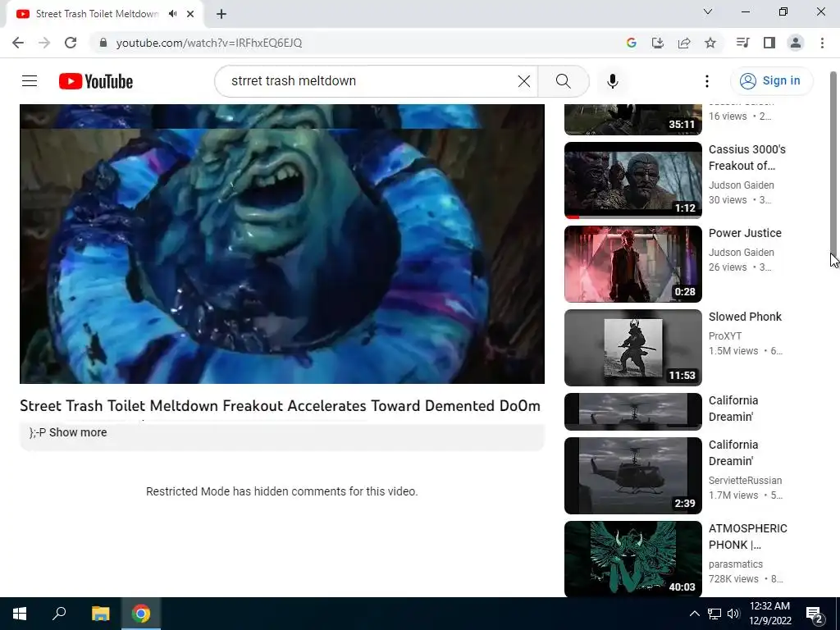Screen dimensions: 840x630
Task: Go forward in browser history
Action: click(44, 43)
